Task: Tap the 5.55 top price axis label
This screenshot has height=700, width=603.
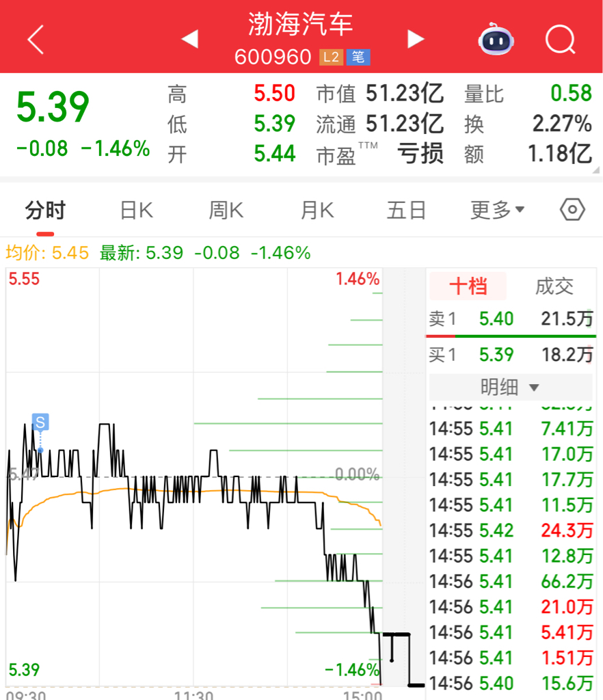Action: (x=24, y=279)
